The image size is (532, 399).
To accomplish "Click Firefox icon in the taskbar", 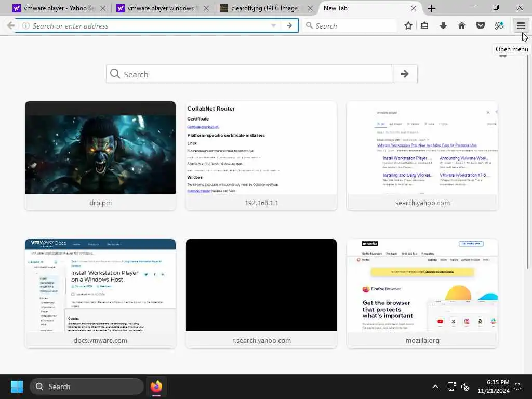I will (x=156, y=387).
